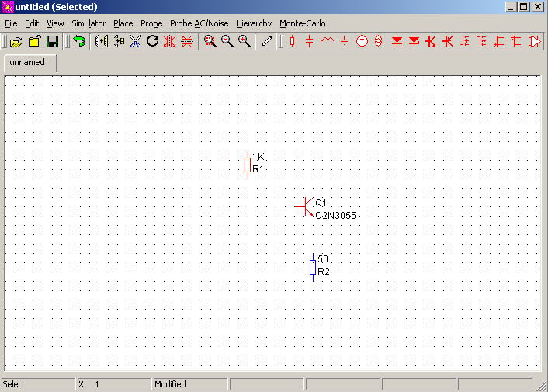Click the R1 reference label

[x=258, y=169]
